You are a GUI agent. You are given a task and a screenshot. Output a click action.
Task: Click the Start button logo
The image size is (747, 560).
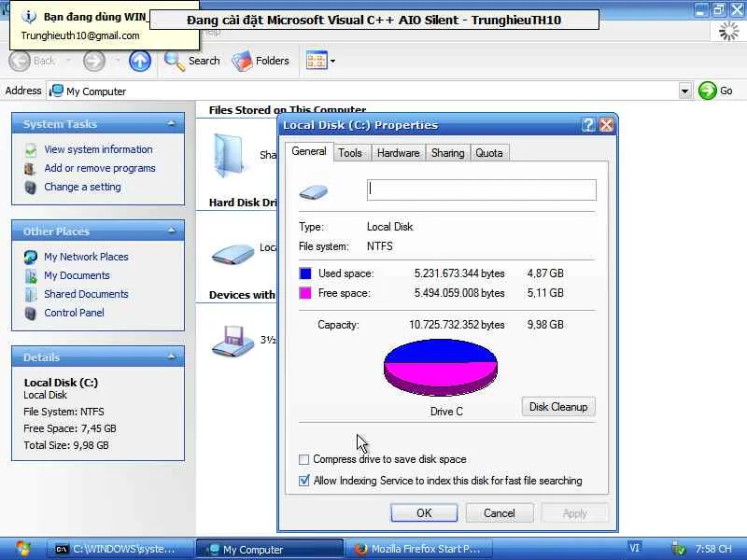[x=22, y=549]
